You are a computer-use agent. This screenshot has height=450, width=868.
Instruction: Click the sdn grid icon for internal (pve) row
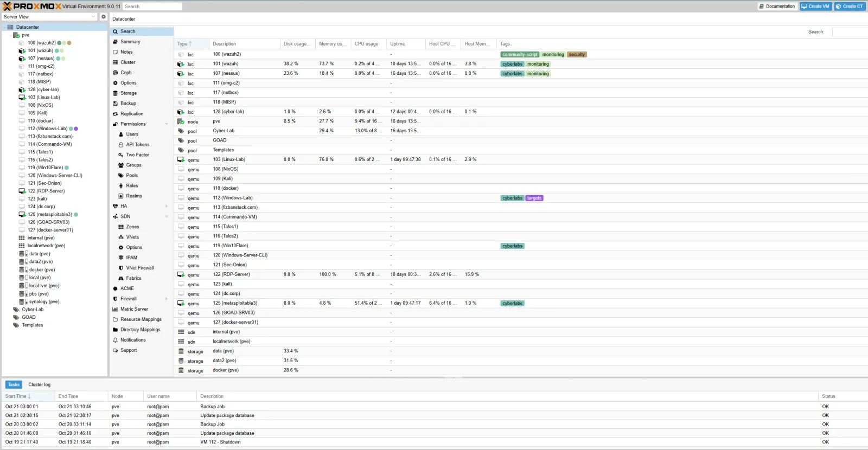181,332
